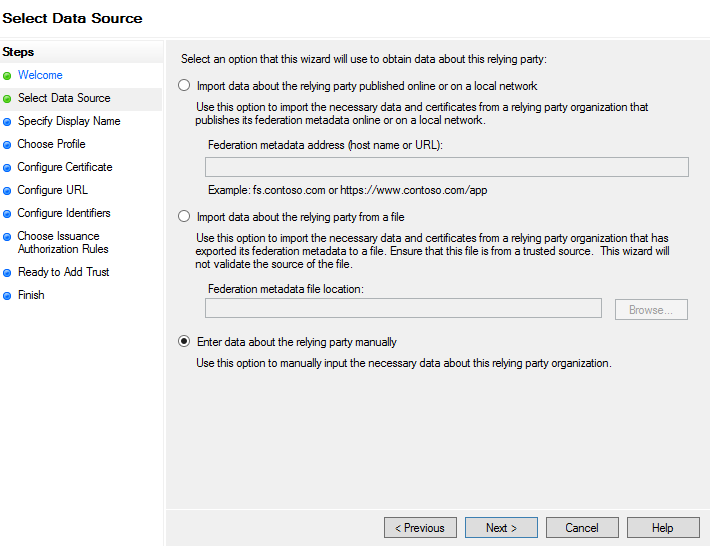Click the Browse... button
710x546 pixels.
point(651,310)
